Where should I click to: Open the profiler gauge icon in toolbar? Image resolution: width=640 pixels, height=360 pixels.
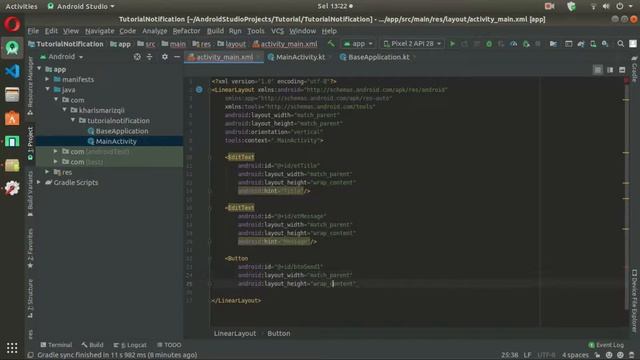point(514,44)
